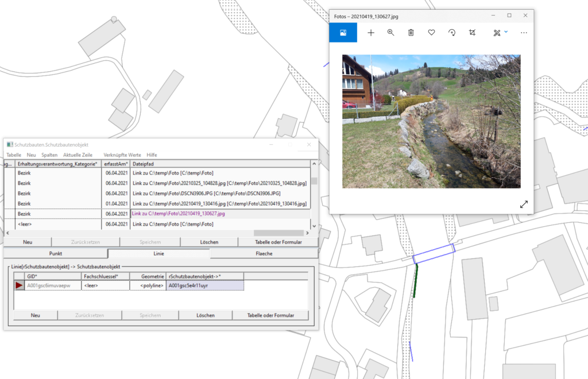Open the Neu menu in menu bar
This screenshot has width=588, height=379.
point(31,155)
